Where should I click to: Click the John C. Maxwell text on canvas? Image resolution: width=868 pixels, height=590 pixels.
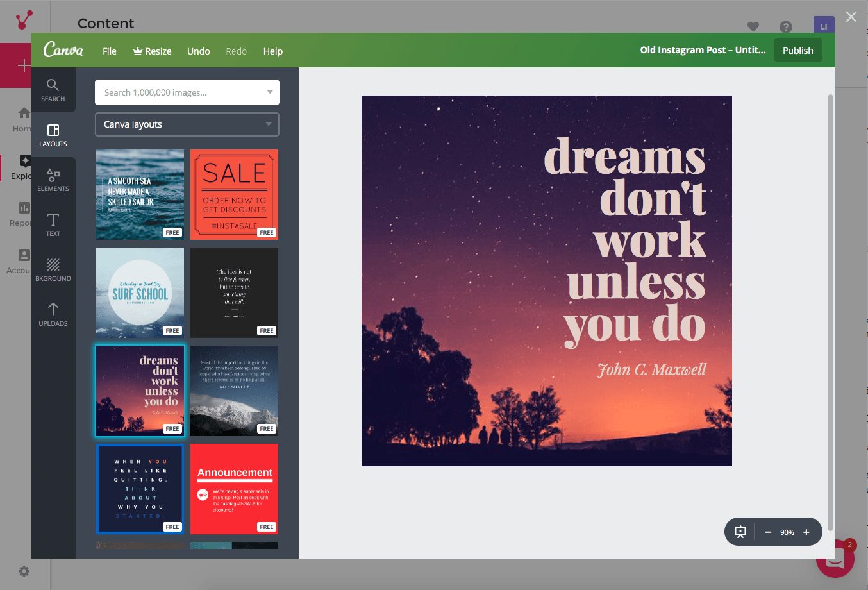point(651,370)
